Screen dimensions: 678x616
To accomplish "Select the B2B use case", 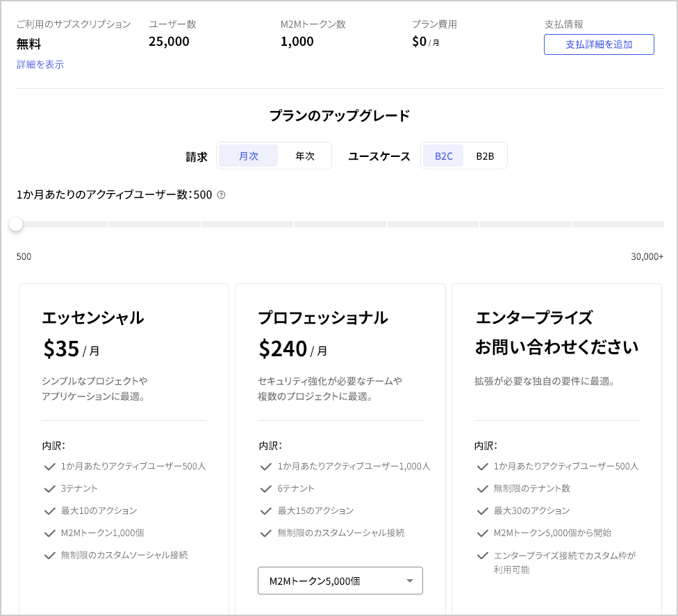I will (486, 156).
